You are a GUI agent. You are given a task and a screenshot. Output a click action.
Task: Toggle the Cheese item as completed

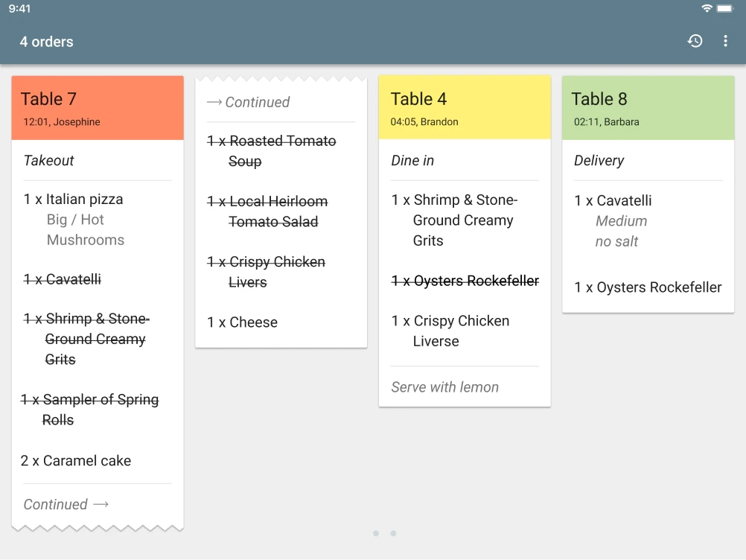tap(243, 322)
